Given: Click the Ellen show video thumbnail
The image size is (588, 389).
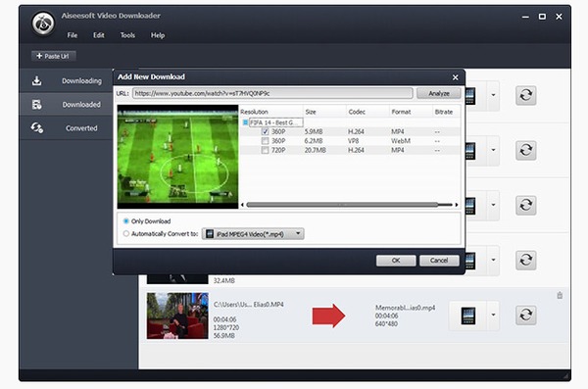Looking at the screenshot, I should 177,316.
